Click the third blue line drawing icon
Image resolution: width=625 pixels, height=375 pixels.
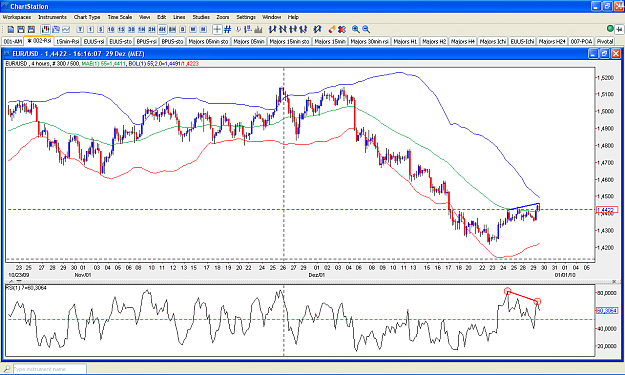tap(293, 29)
